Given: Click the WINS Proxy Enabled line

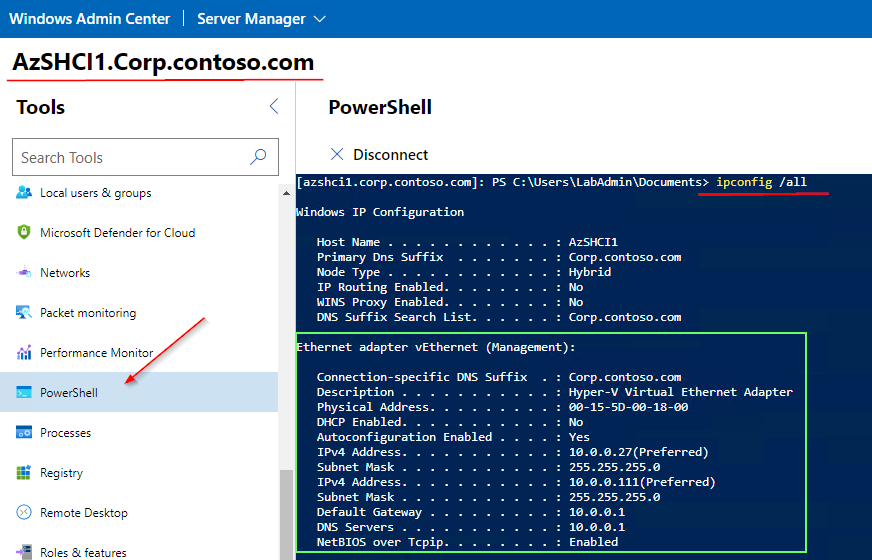Looking at the screenshot, I should (x=450, y=302).
